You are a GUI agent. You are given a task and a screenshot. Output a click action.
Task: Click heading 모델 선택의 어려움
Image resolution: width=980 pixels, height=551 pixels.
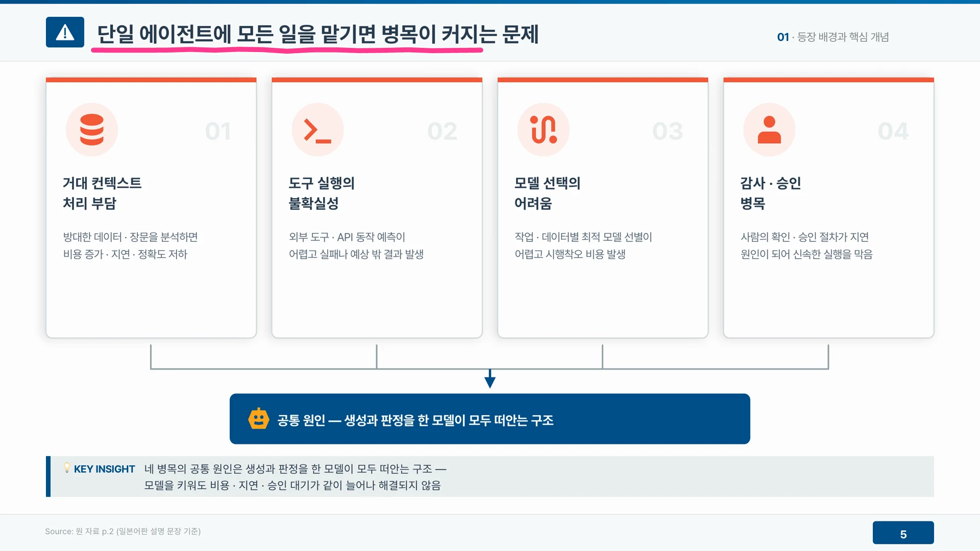(548, 193)
